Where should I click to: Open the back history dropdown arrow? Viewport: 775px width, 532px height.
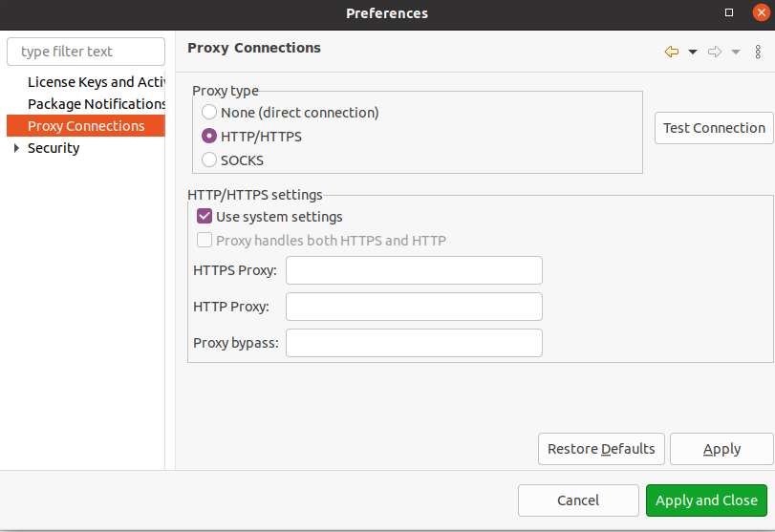coord(693,52)
